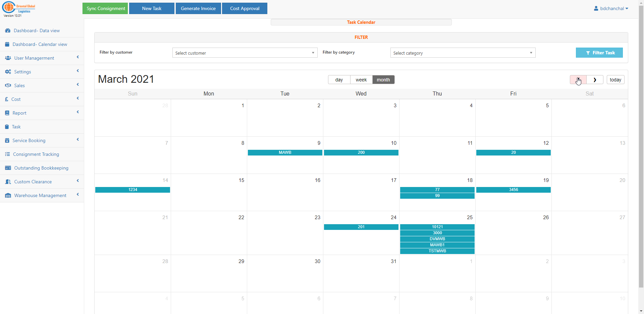This screenshot has width=644, height=314.
Task: Open the TSTMWB task on March 25
Action: pyautogui.click(x=437, y=251)
